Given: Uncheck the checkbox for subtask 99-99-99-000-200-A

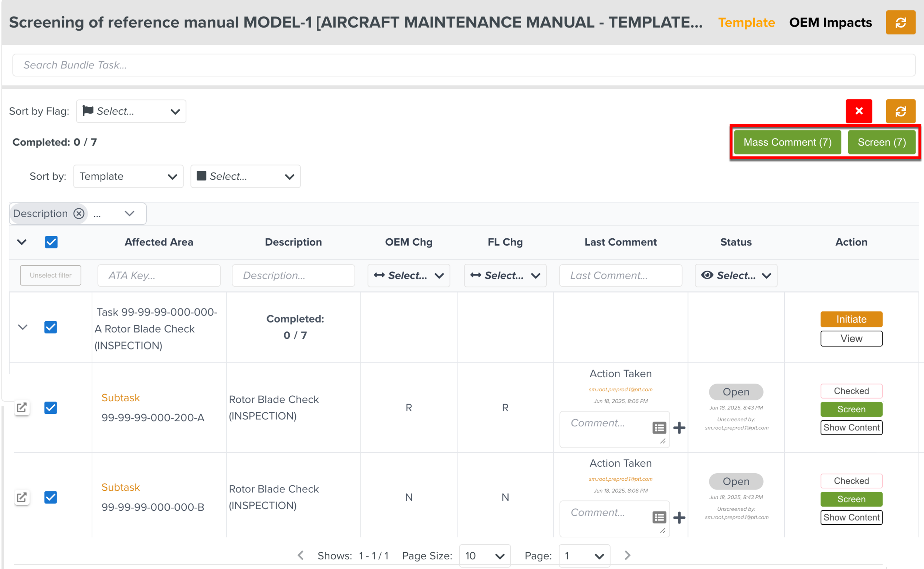Looking at the screenshot, I should pyautogui.click(x=50, y=408).
